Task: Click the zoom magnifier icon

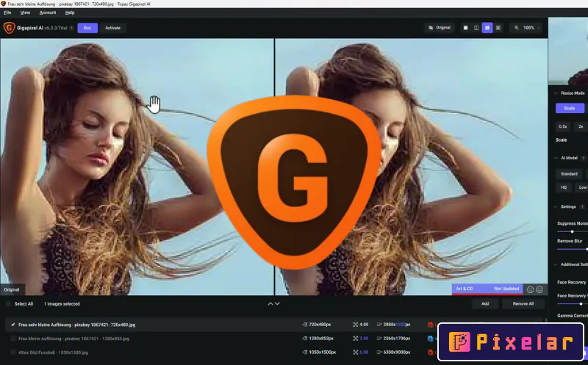Action: [517, 28]
